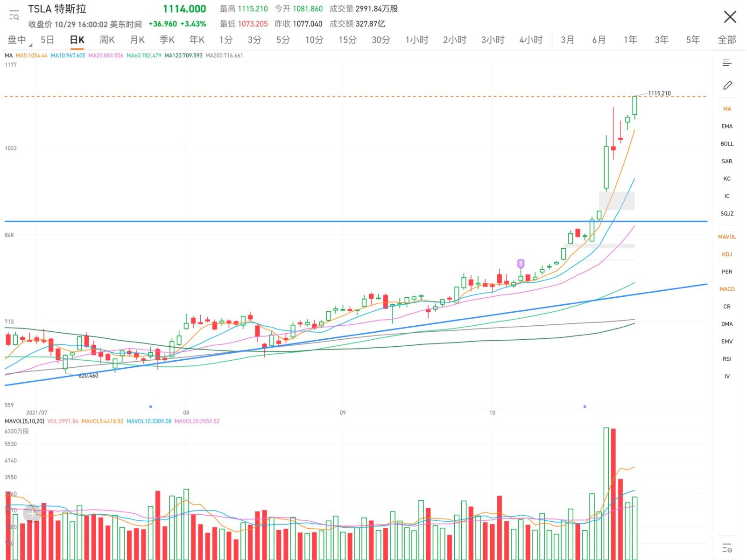747x560 pixels.
Task: Toggle the RSI sub-indicator
Action: (727, 359)
